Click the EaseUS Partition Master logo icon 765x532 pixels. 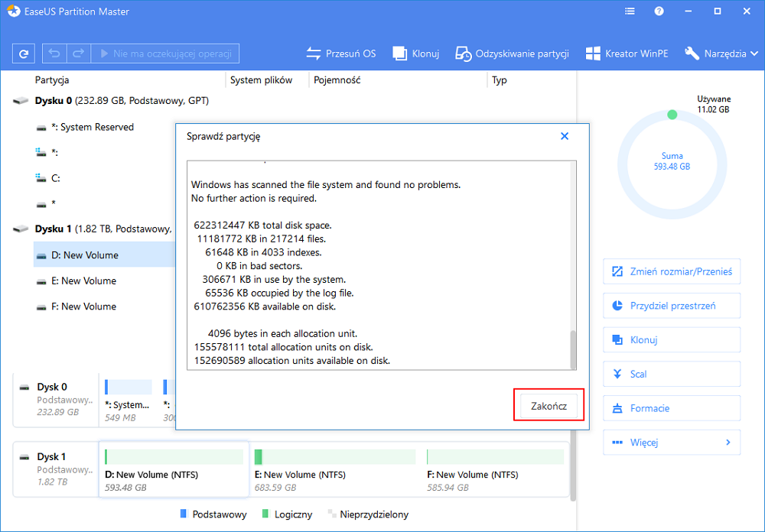(13, 11)
